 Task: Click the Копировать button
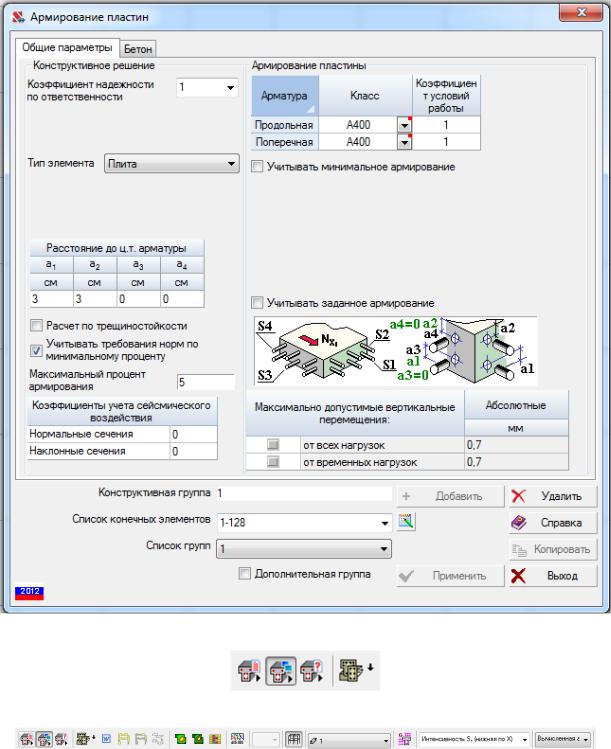553,549
